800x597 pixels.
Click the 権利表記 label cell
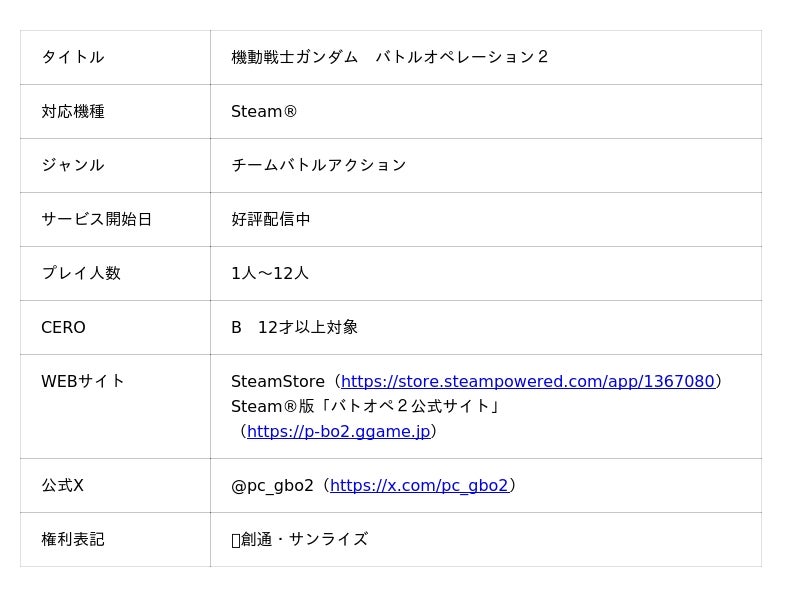pos(73,539)
